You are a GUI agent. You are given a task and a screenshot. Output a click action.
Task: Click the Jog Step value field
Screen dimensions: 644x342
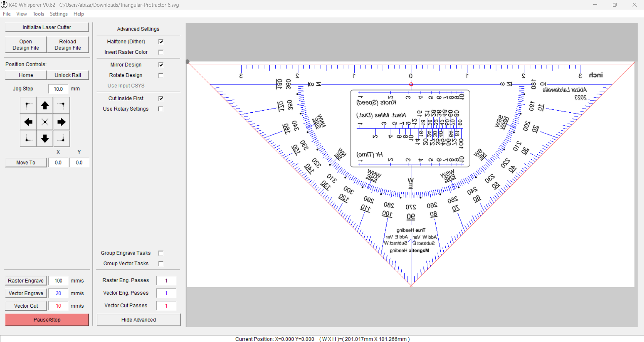click(58, 89)
